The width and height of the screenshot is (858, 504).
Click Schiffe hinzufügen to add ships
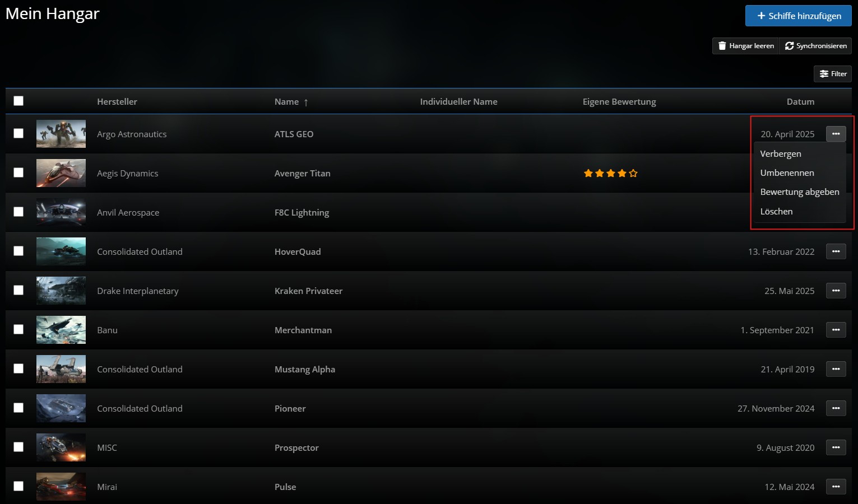click(798, 16)
